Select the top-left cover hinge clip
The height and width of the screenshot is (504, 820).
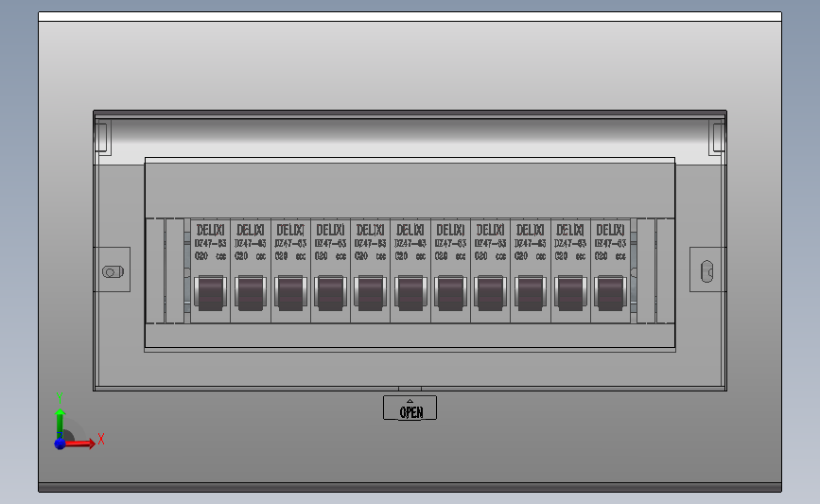(102, 138)
